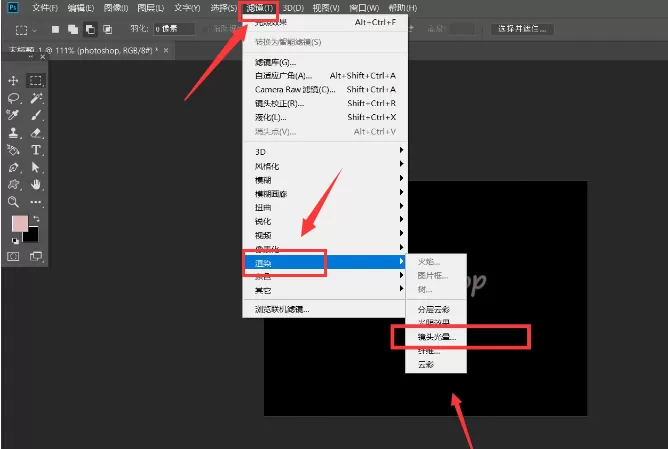Open the 图层(L) menu
Screen dimensions: 668x449
150,8
